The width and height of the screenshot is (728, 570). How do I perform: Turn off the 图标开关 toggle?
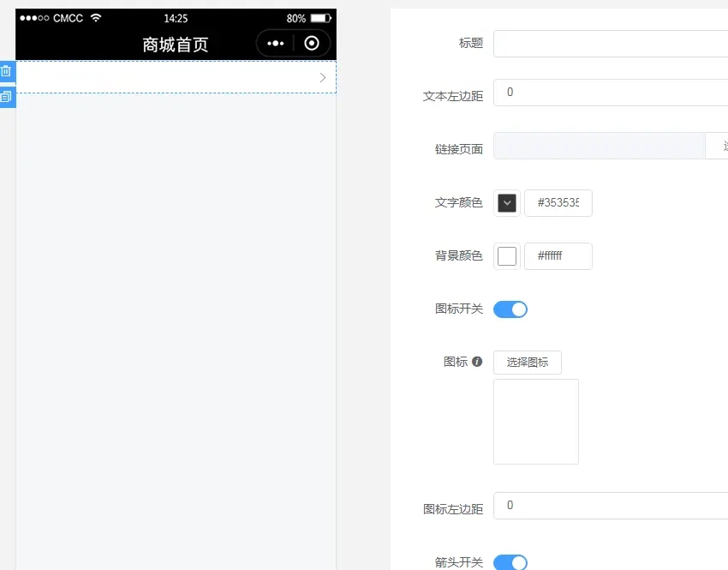pos(510,309)
